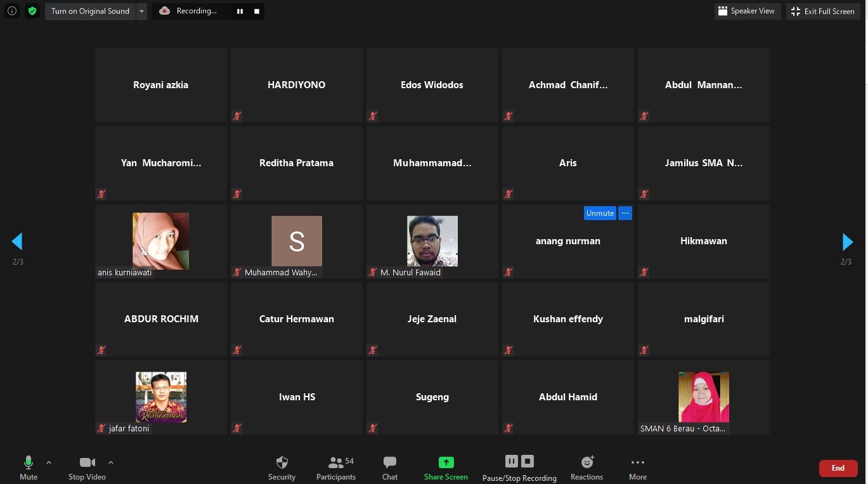Viewport: 868px width, 484px height.
Task: Open options menu on anang nurman tile
Action: pos(625,213)
